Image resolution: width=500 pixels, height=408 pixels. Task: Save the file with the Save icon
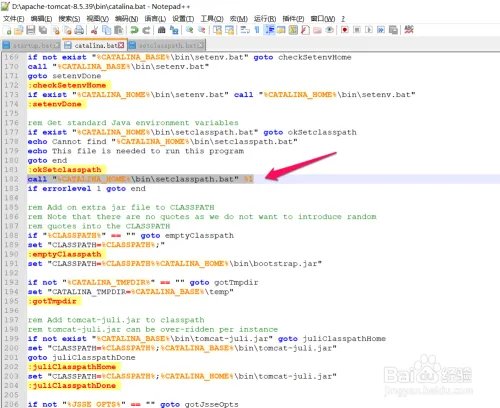(31, 30)
